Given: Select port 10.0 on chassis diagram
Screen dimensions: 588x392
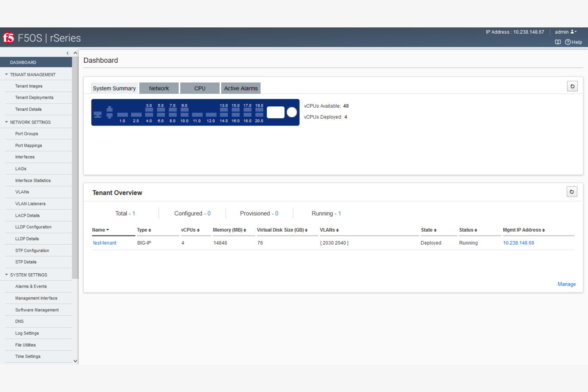Looking at the screenshot, I should click(184, 115).
